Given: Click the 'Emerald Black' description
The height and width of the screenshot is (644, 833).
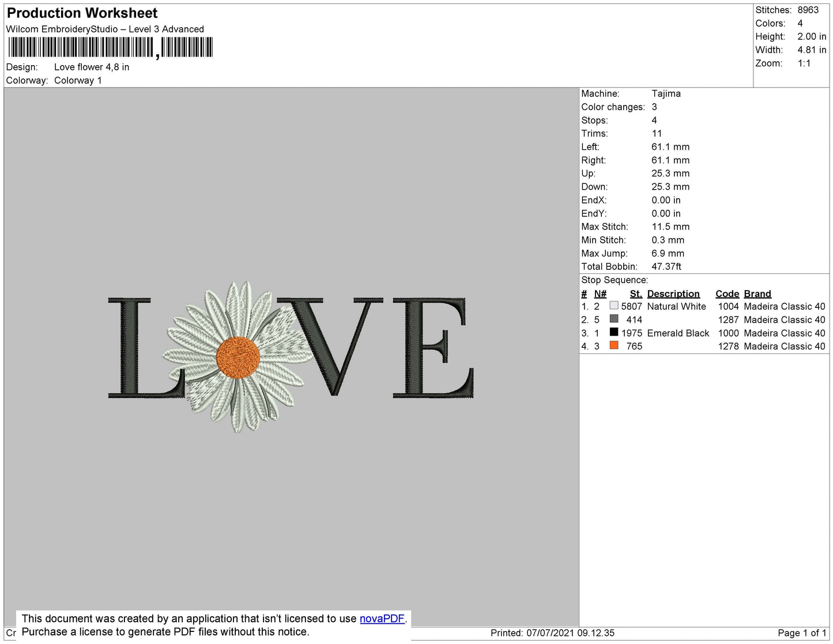Looking at the screenshot, I should 678,333.
